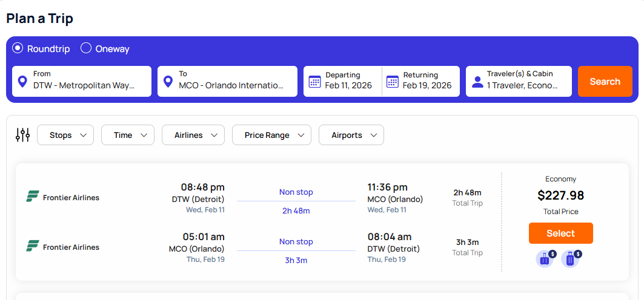
Task: Click the Returning calendar icon
Action: point(393,82)
